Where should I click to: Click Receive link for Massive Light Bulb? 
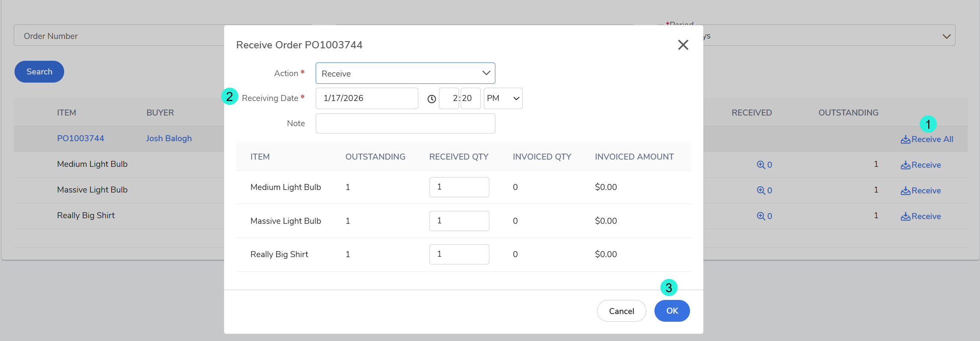tap(921, 191)
